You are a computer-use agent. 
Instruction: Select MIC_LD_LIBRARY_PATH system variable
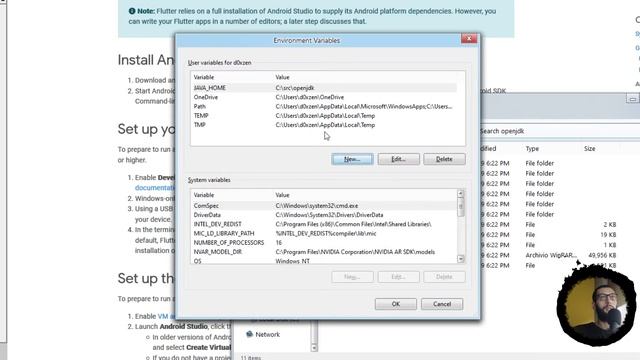(324, 233)
